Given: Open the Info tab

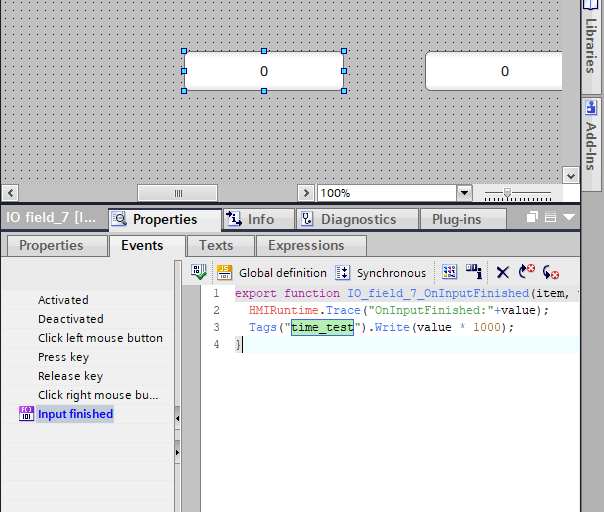Looking at the screenshot, I should (x=250, y=219).
